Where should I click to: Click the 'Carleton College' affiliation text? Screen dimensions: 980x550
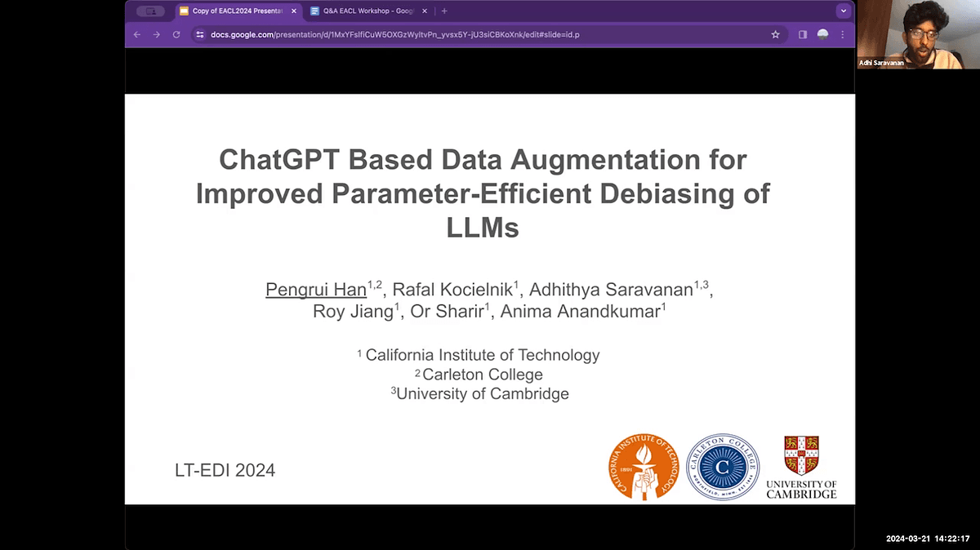click(x=482, y=375)
